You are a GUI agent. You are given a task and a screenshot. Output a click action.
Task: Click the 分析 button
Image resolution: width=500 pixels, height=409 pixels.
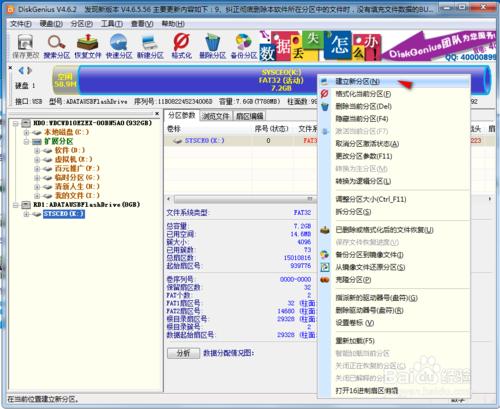point(183,353)
